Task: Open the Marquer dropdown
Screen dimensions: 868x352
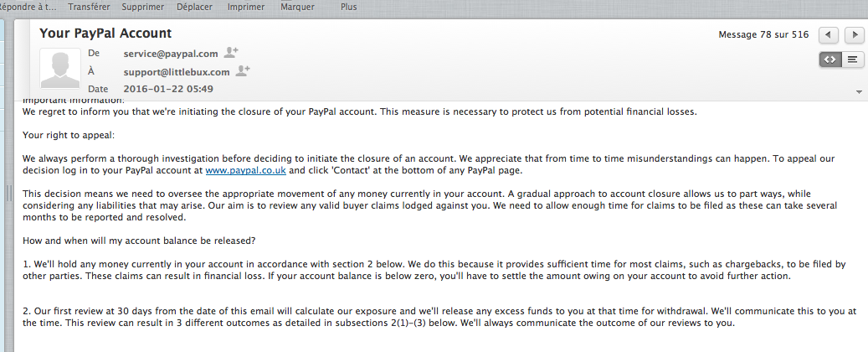Action: click(298, 6)
